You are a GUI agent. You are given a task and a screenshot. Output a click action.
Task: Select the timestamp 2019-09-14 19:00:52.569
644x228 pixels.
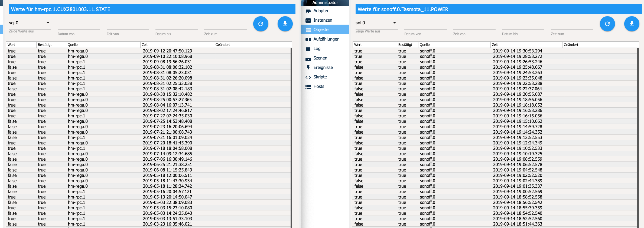coord(518,191)
